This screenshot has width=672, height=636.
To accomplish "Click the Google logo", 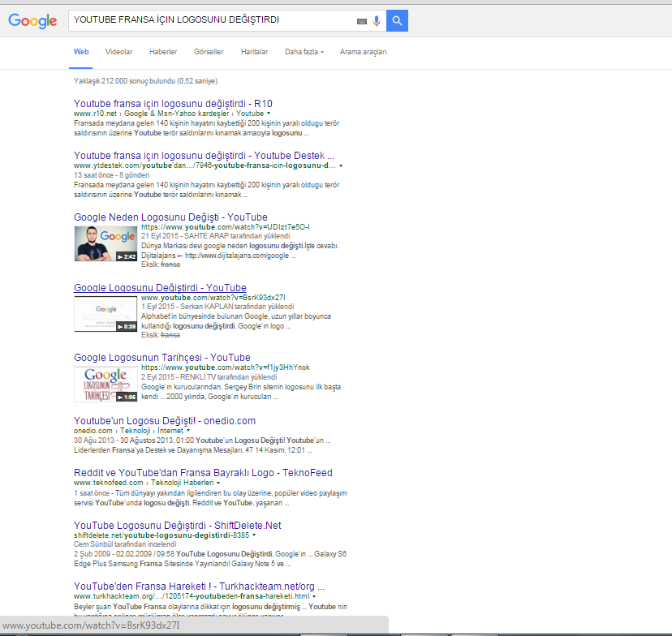I will [x=32, y=20].
